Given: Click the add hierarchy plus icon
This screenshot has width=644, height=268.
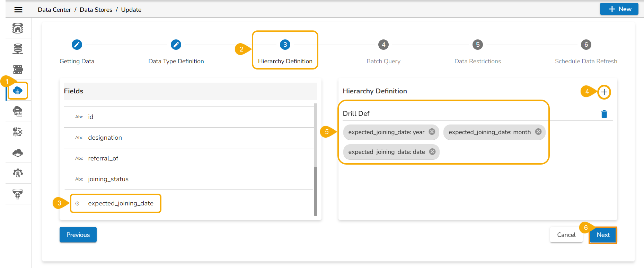Looking at the screenshot, I should coord(604,92).
